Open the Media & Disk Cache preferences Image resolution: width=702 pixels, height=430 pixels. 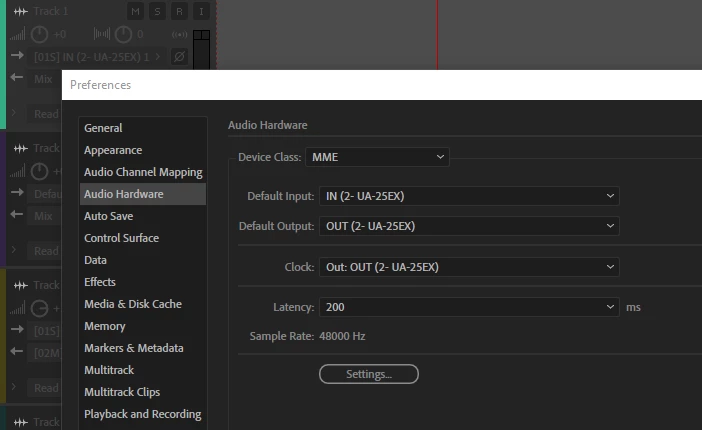point(143,304)
